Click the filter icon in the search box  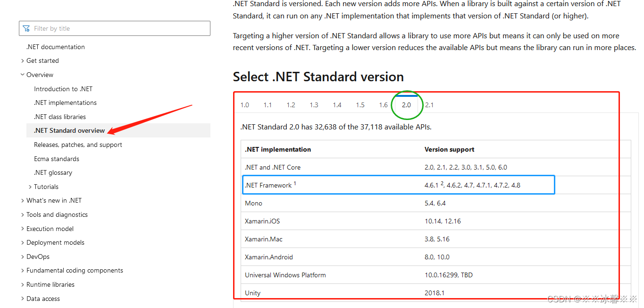coord(26,28)
